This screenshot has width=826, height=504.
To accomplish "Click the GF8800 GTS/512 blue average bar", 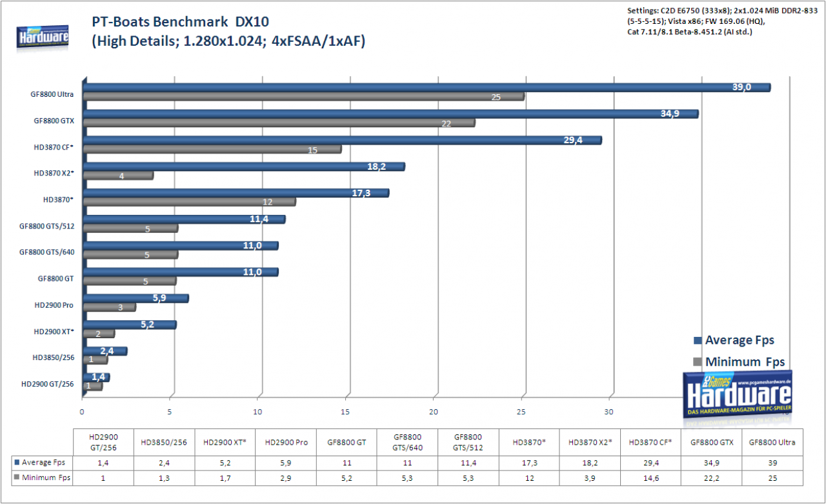I will click(x=184, y=219).
